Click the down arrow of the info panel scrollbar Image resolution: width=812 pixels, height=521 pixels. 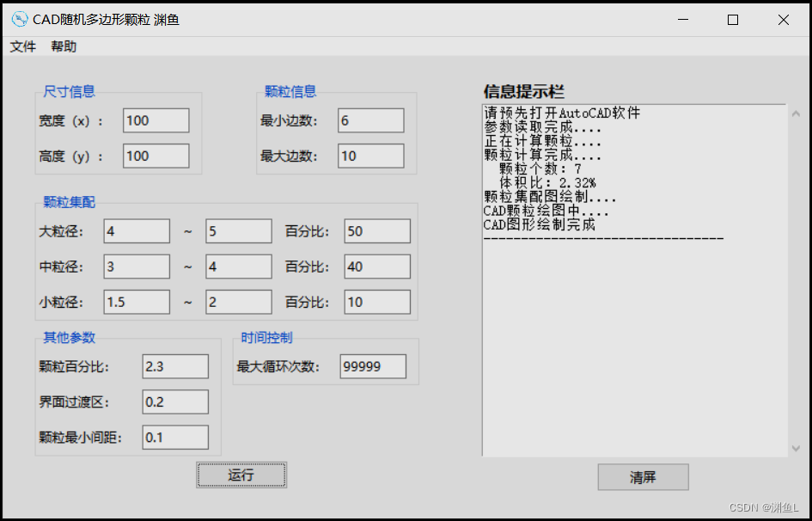coord(796,447)
